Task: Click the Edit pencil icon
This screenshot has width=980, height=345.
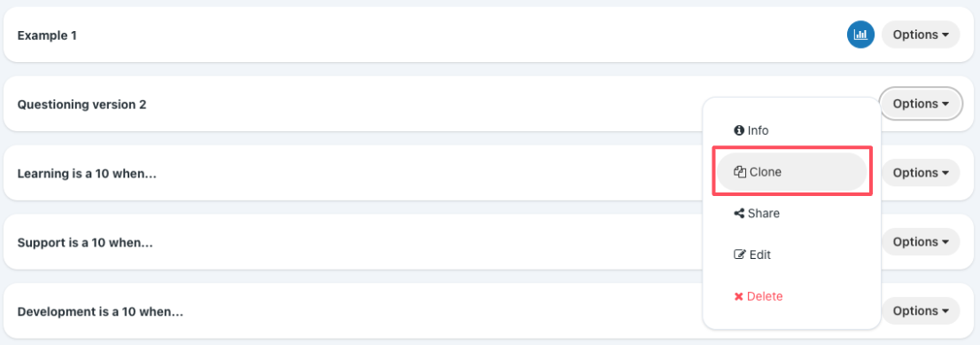Action: click(739, 255)
